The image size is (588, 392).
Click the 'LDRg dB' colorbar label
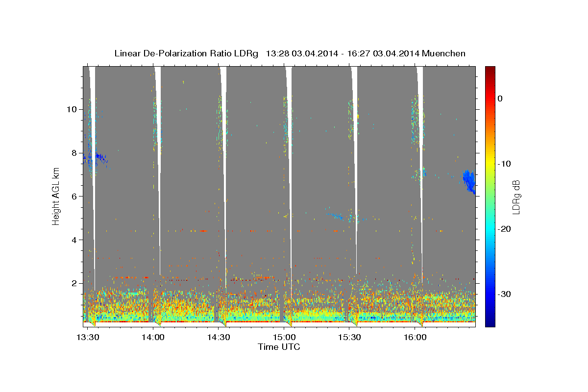click(x=515, y=196)
